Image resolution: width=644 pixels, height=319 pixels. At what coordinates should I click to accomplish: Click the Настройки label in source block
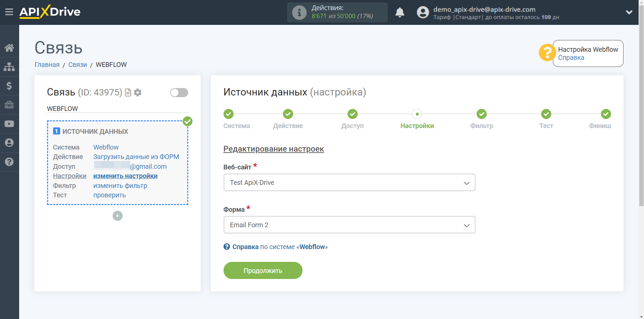pos(70,176)
